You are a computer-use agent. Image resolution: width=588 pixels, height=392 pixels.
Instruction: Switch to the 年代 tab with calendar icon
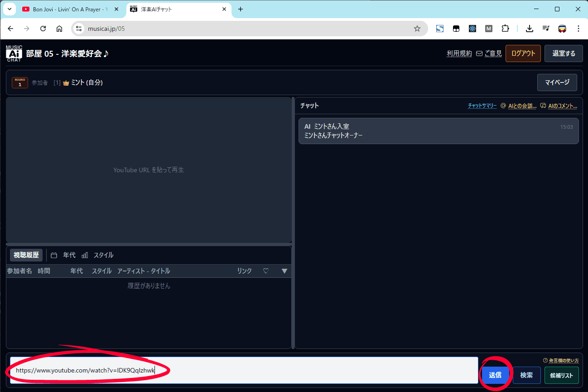pyautogui.click(x=63, y=255)
